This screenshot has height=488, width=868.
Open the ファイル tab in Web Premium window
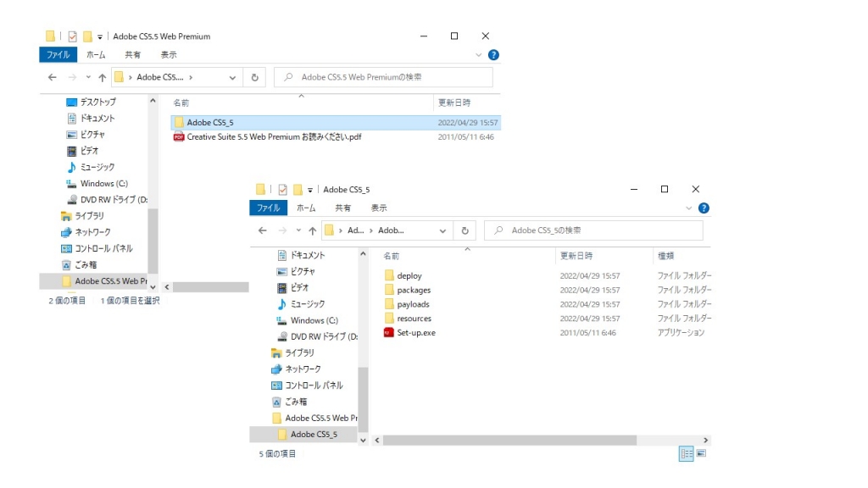58,55
